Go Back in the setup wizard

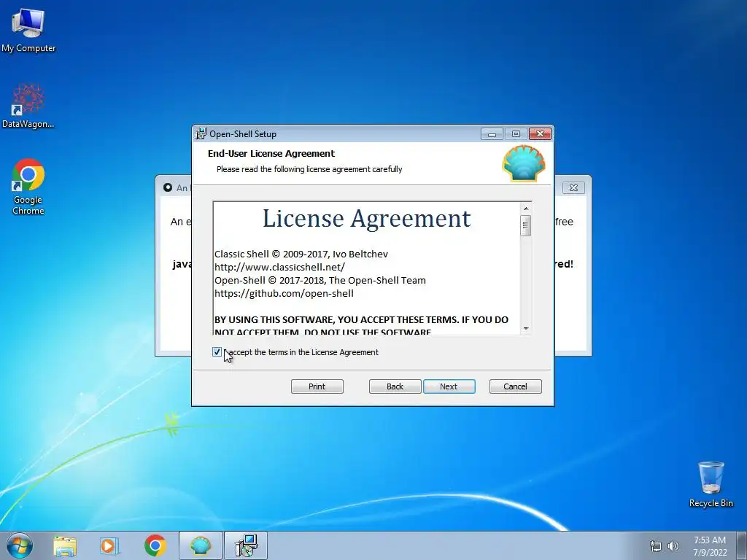point(395,386)
